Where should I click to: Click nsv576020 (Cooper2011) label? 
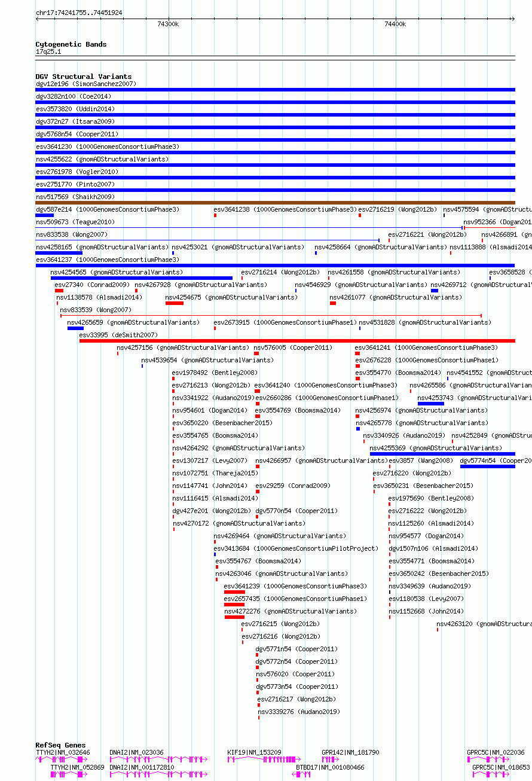click(x=295, y=674)
